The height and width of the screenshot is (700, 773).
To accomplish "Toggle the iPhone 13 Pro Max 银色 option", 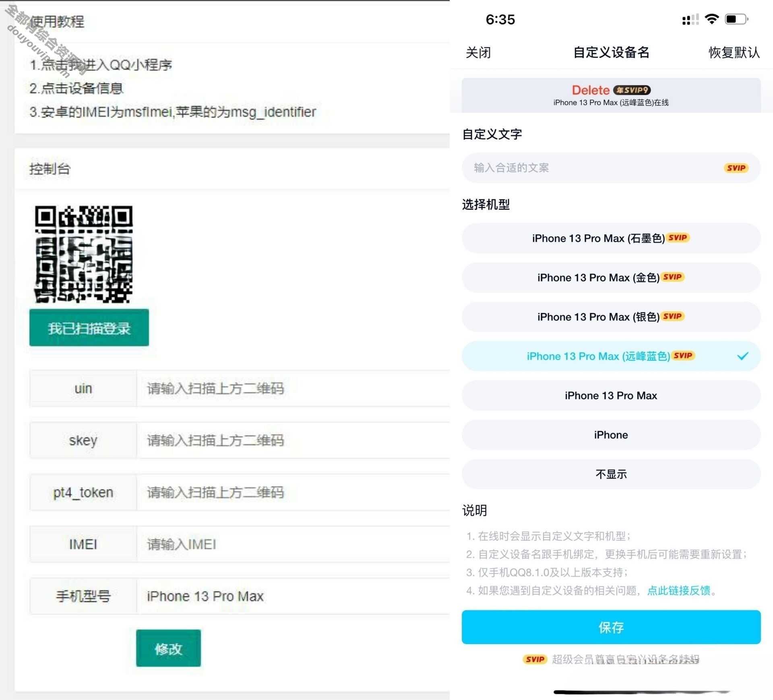I will point(612,317).
